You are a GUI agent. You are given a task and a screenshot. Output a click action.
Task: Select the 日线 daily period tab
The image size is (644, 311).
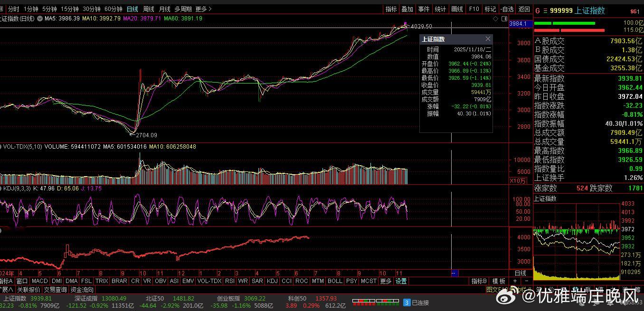133,9
